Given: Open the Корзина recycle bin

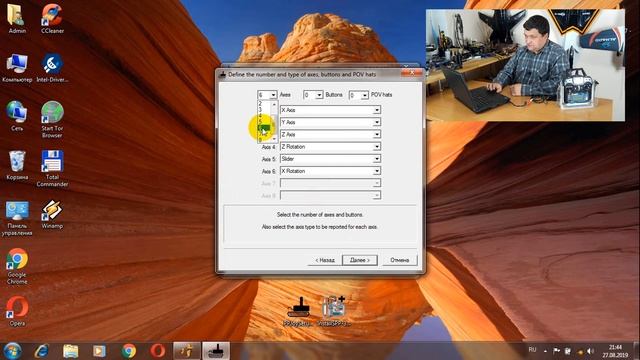Looking at the screenshot, I should (x=17, y=165).
